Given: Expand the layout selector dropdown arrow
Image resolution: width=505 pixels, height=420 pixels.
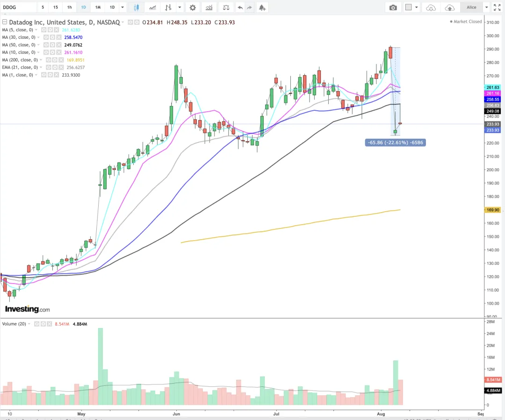Looking at the screenshot, I should [417, 7].
